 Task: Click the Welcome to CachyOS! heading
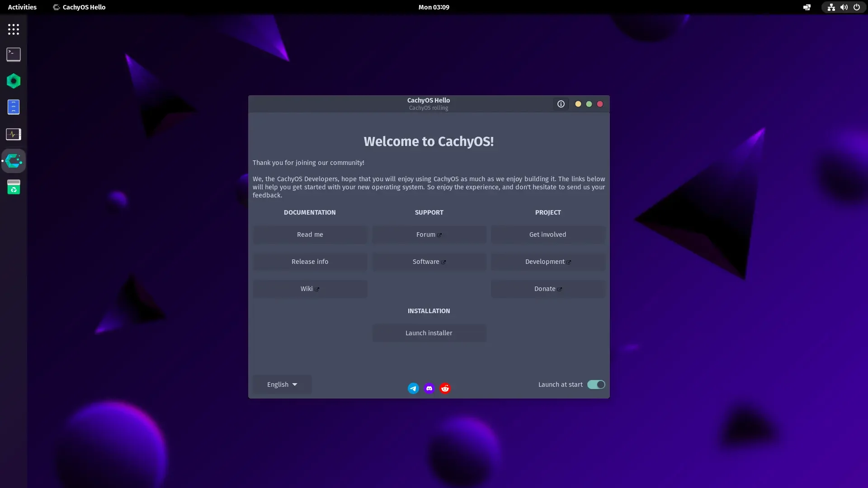point(429,141)
